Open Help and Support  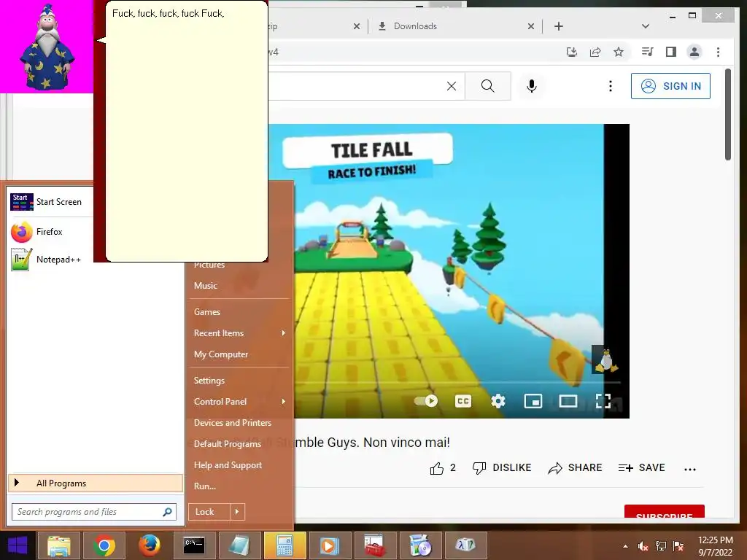click(228, 465)
